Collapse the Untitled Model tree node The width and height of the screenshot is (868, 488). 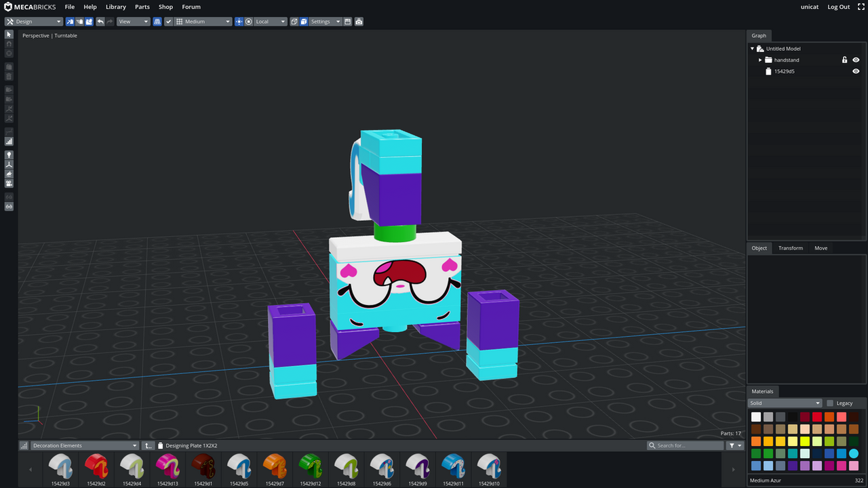(753, 49)
